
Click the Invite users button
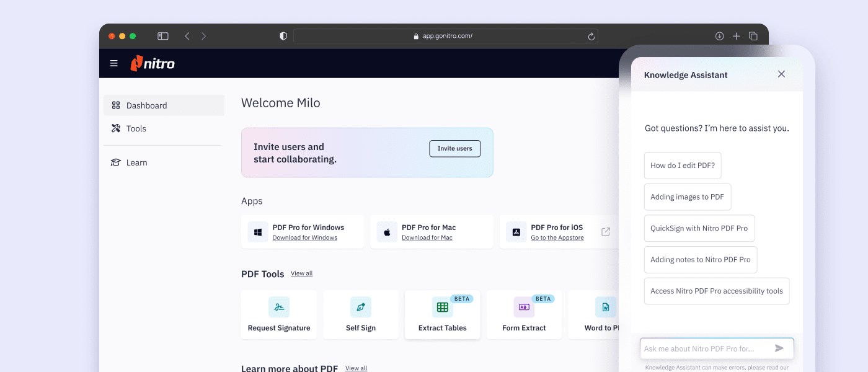(454, 148)
